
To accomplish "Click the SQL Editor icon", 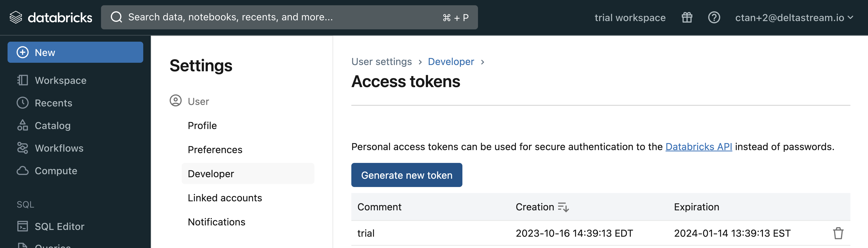I will point(23,226).
